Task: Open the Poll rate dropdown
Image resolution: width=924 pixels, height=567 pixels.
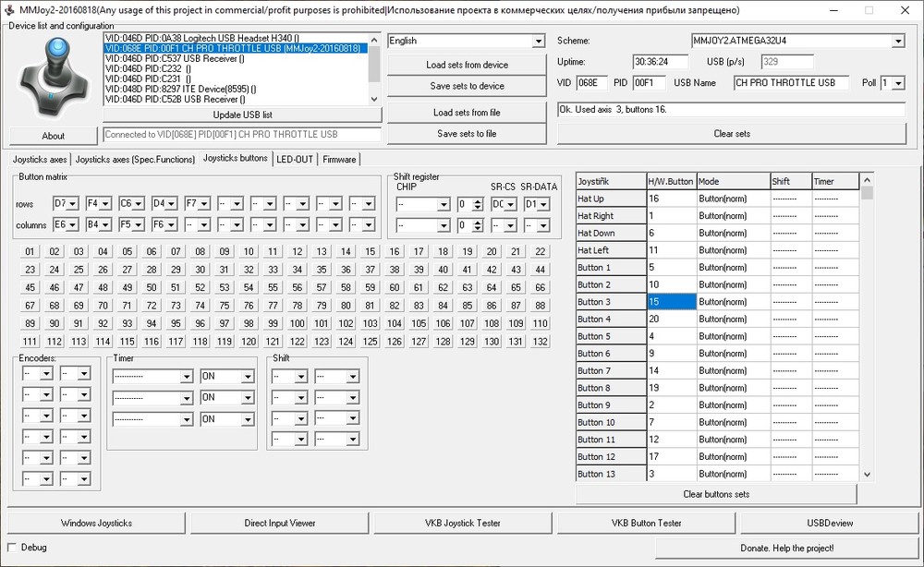Action: pos(898,83)
